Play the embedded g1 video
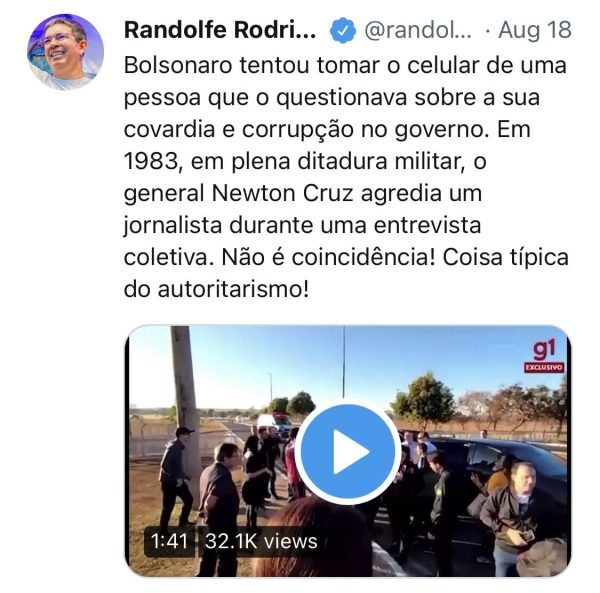 click(347, 452)
